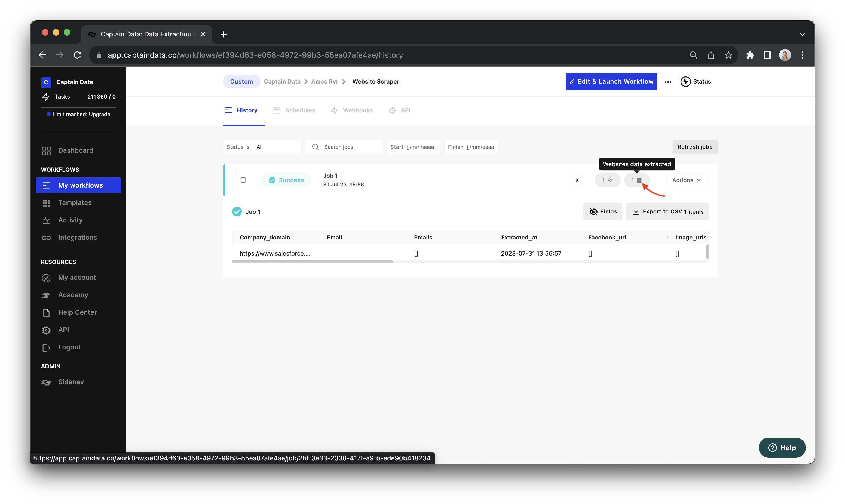
Task: Switch to the Webhooks tab
Action: click(352, 111)
